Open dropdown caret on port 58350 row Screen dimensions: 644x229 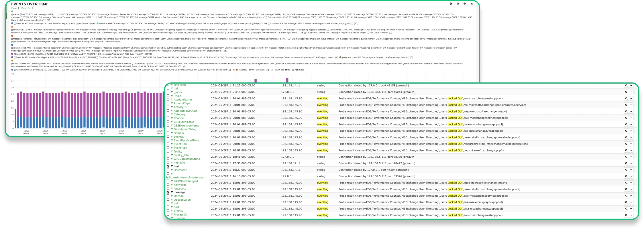[631, 157]
